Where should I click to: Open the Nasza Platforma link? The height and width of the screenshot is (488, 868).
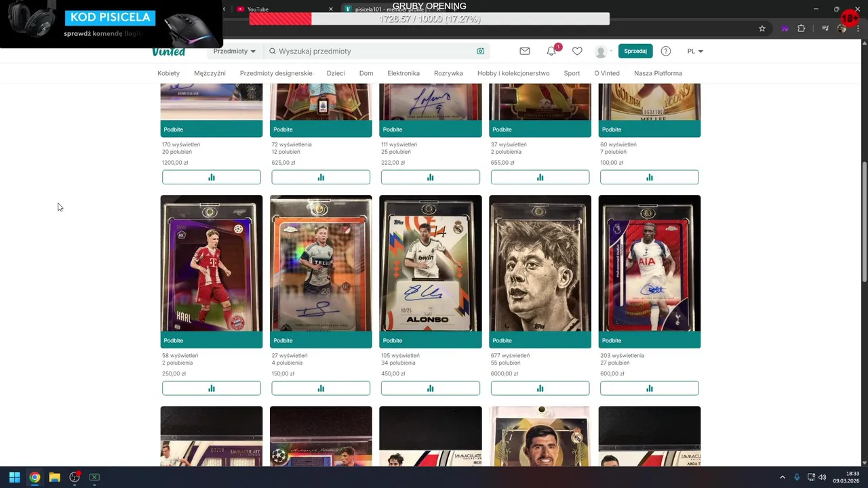(x=658, y=73)
